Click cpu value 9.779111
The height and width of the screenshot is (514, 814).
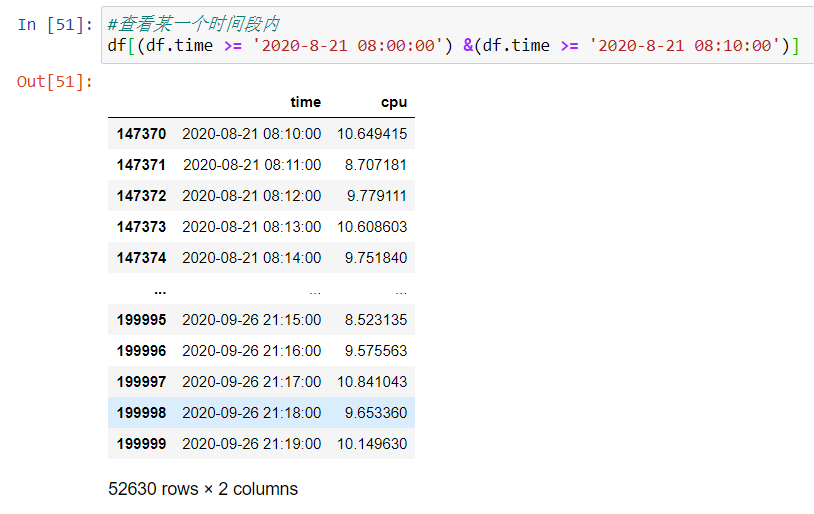[377, 196]
